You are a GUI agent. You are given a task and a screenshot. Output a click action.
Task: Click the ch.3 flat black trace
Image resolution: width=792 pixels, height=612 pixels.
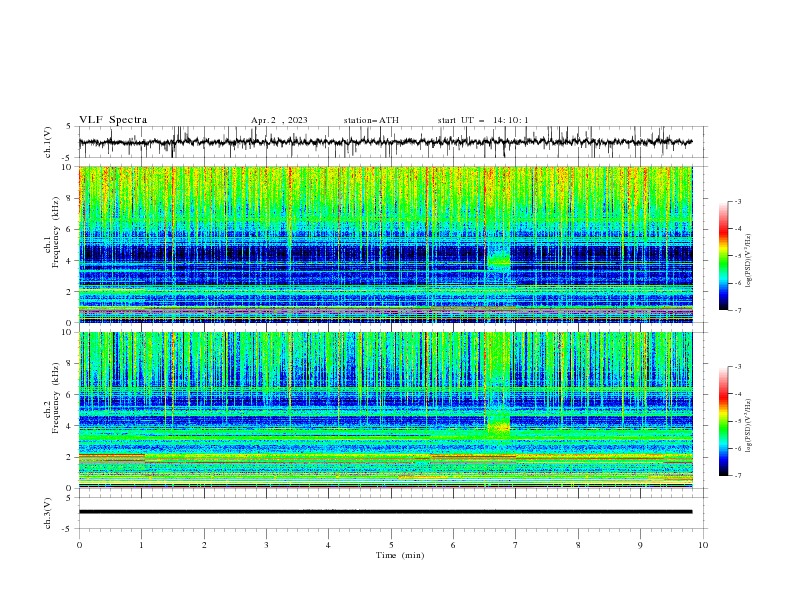tap(385, 512)
